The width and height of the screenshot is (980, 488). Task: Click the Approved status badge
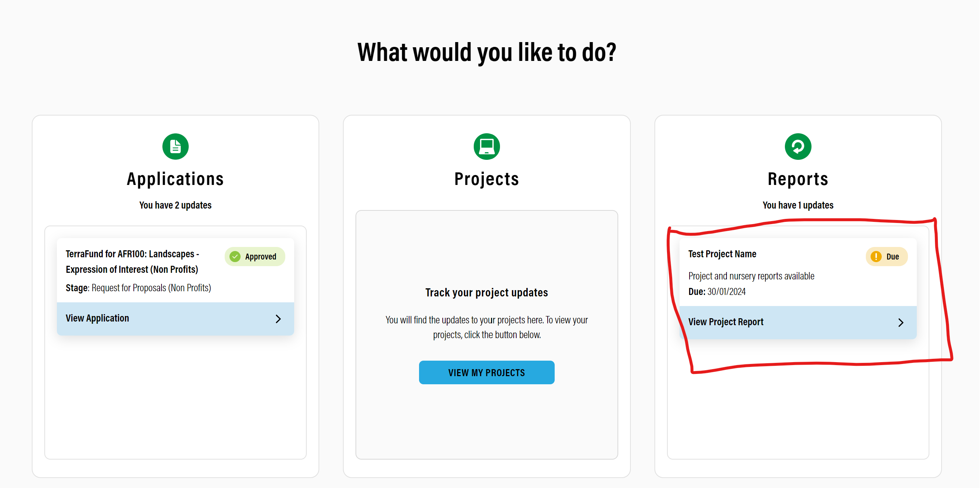coord(255,257)
